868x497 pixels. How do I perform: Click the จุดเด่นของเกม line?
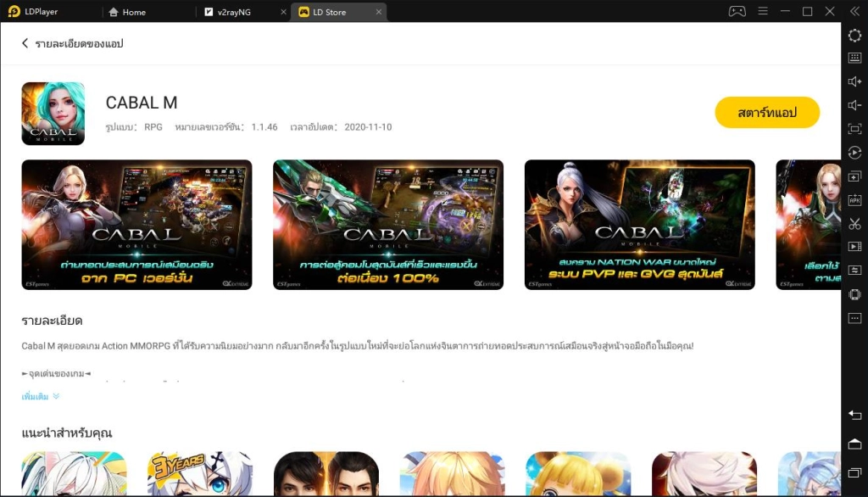tap(56, 373)
